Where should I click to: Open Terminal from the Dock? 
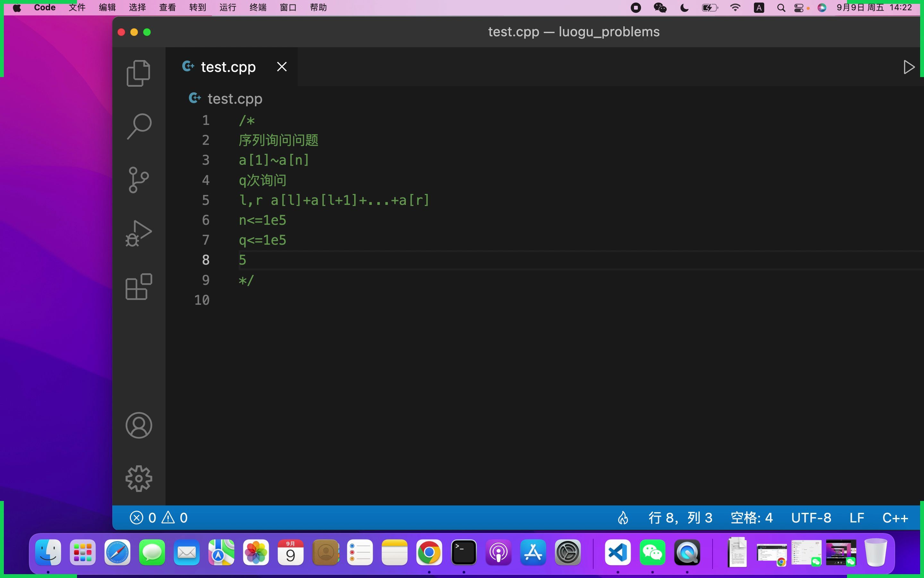click(464, 552)
